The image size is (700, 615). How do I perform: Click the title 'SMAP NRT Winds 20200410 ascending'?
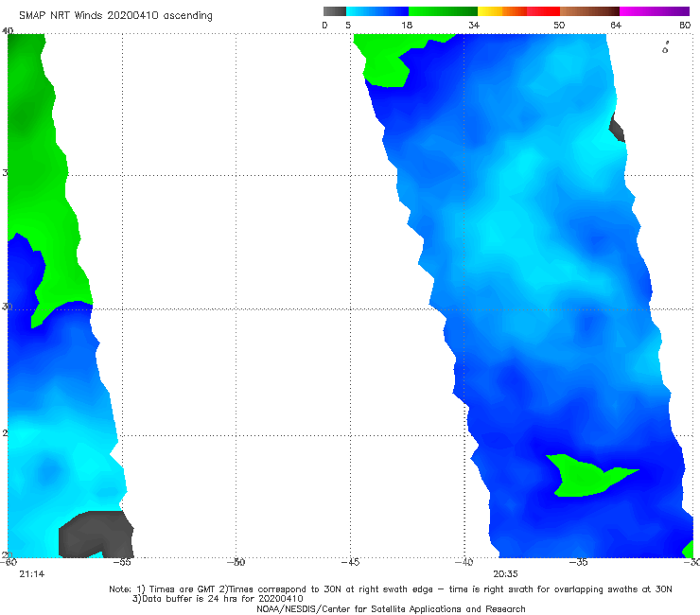click(x=115, y=16)
